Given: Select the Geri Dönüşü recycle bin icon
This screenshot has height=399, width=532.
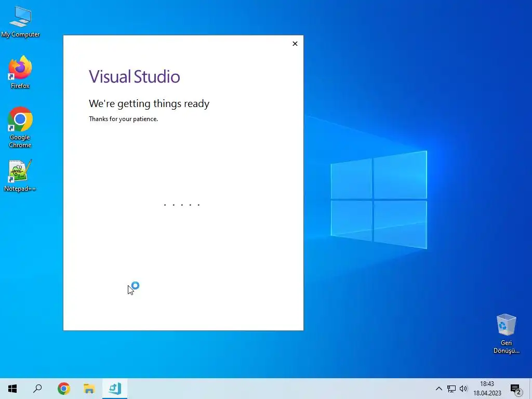Looking at the screenshot, I should pos(506,334).
